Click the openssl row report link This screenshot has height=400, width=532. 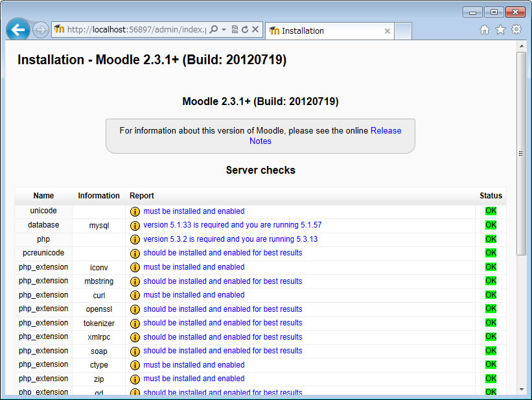[222, 309]
